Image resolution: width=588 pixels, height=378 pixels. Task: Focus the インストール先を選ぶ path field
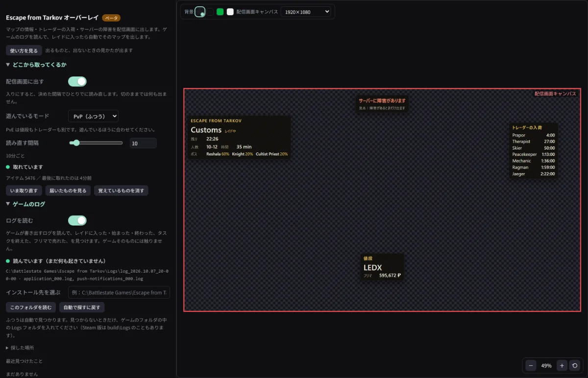pos(119,293)
